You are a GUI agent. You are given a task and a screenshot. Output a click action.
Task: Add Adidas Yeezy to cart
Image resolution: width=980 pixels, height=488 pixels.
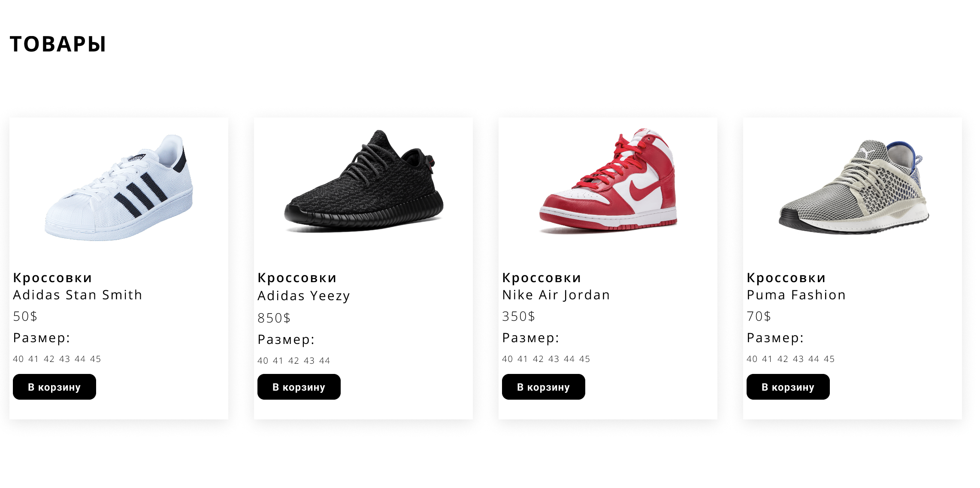(299, 387)
